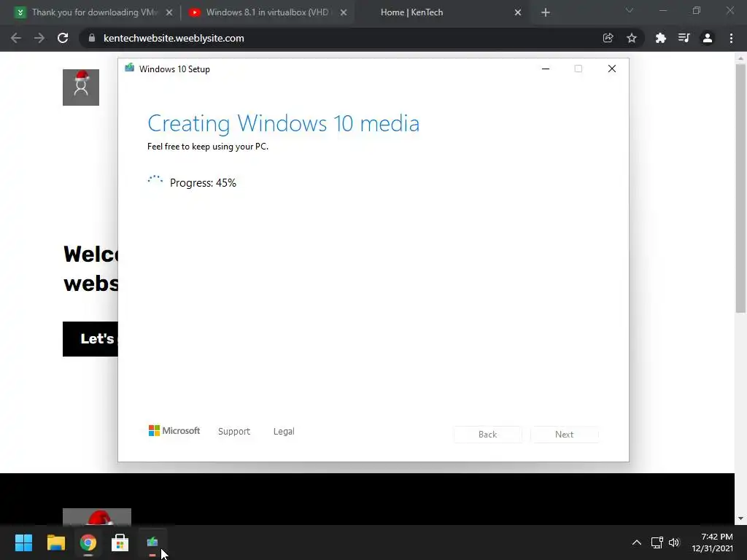Screen dimensions: 747x560
Task: Switch to the 'Windows 8.1 in virtualbox' YouTube tab
Action: click(x=267, y=12)
